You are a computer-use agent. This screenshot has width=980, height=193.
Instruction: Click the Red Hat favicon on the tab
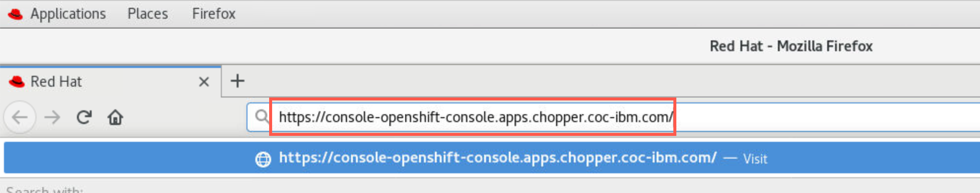[17, 81]
